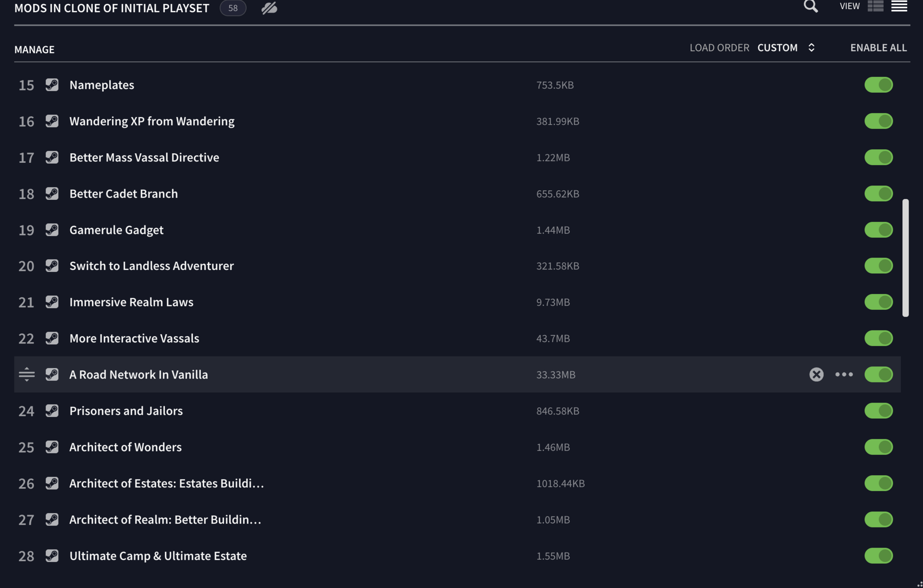The height and width of the screenshot is (588, 923).
Task: Click Steam icon next to Architect of Wonders
Action: tap(52, 447)
